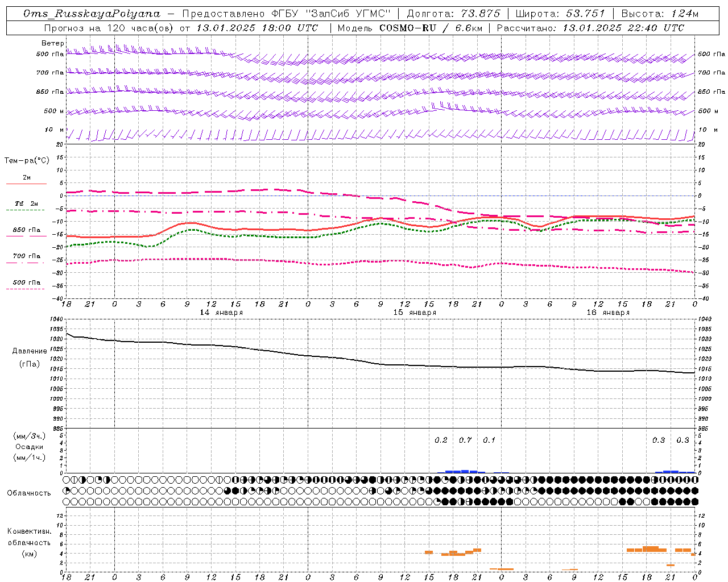The height and width of the screenshot is (582, 728).
Task: Click the left 500 м wind level label
Action: pos(55,111)
